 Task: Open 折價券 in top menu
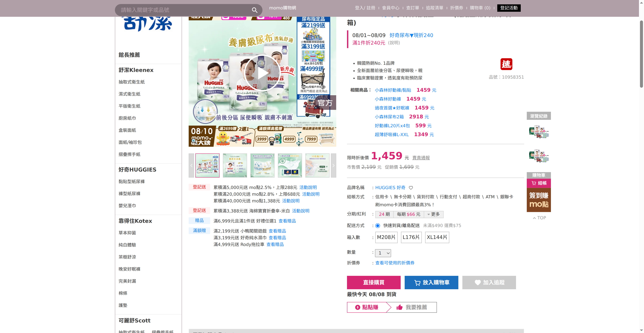click(457, 8)
